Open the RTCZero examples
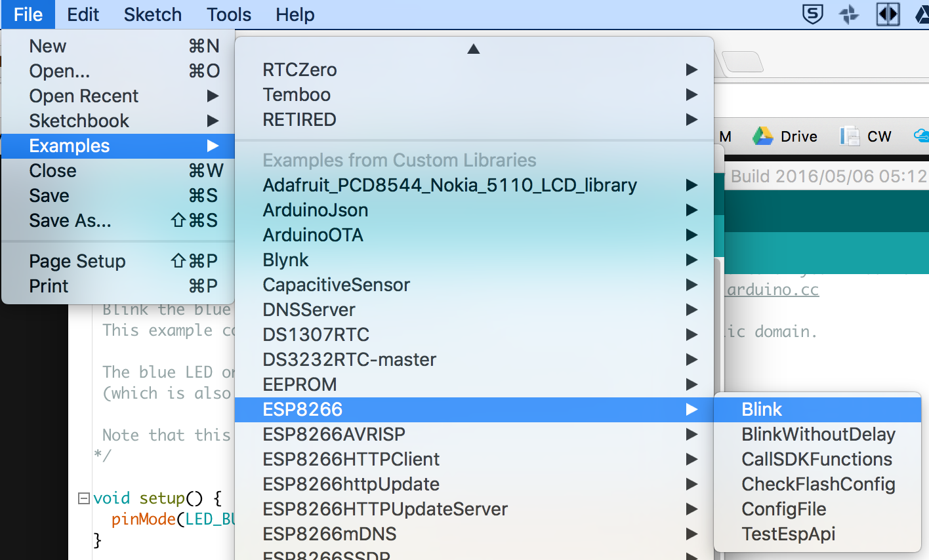The height and width of the screenshot is (560, 929). [x=474, y=70]
